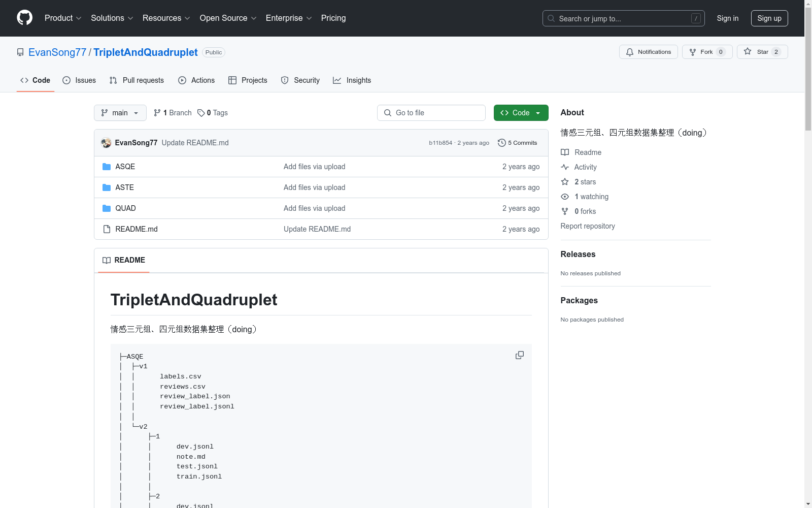Open the main branch selector dropdown
The image size is (812, 508).
click(x=120, y=113)
